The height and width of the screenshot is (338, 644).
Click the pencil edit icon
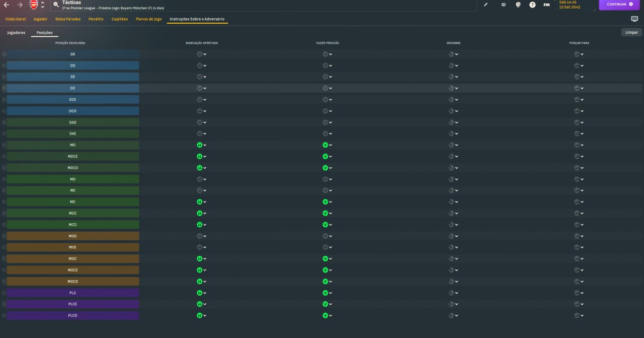pyautogui.click(x=486, y=5)
